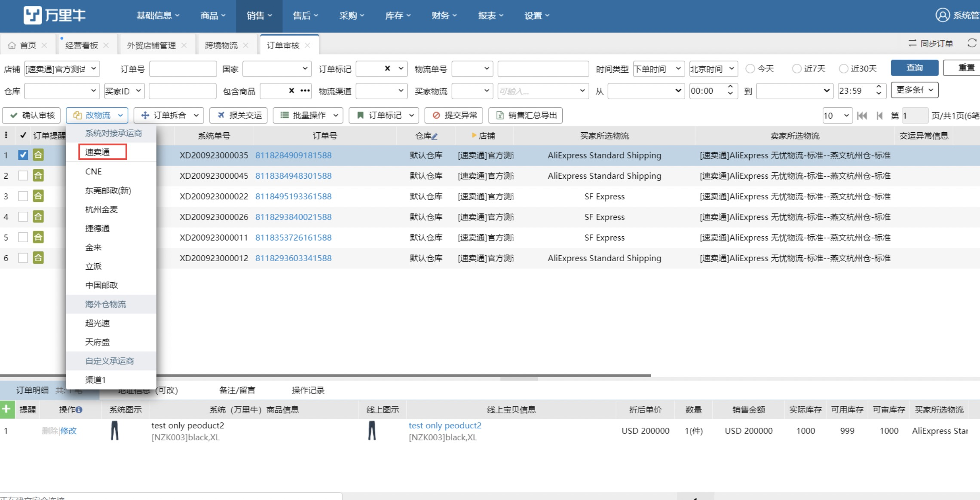Screen dimensions: 980x500
Task: Increase the start time 00:00 stepper
Action: point(730,87)
